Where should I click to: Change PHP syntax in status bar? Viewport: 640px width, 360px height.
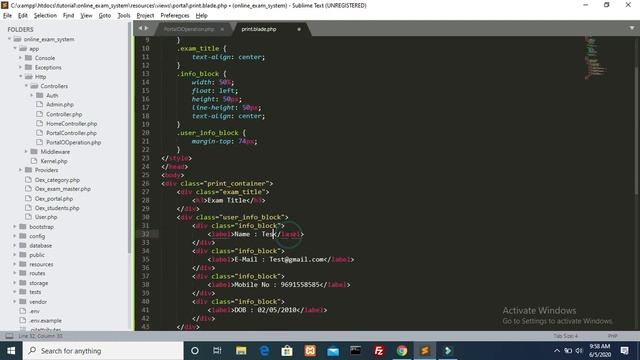point(612,336)
